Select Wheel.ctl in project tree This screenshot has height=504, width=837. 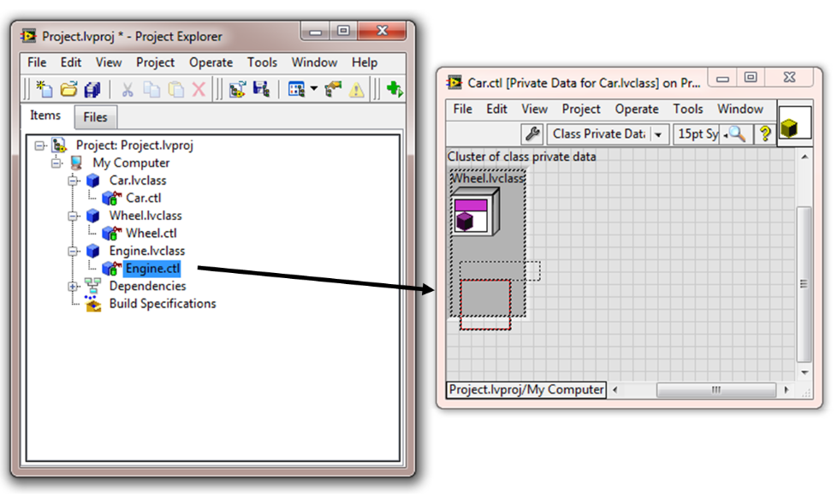click(x=151, y=234)
